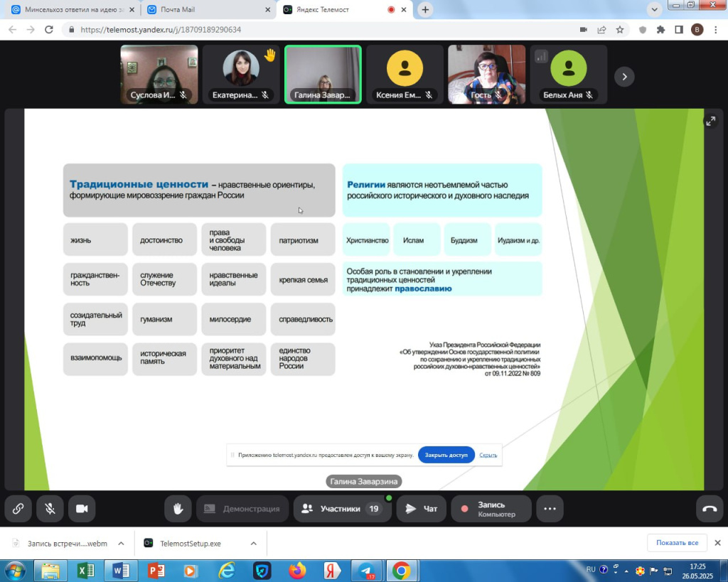Open more options three-dot menu in Telemost

pyautogui.click(x=550, y=509)
